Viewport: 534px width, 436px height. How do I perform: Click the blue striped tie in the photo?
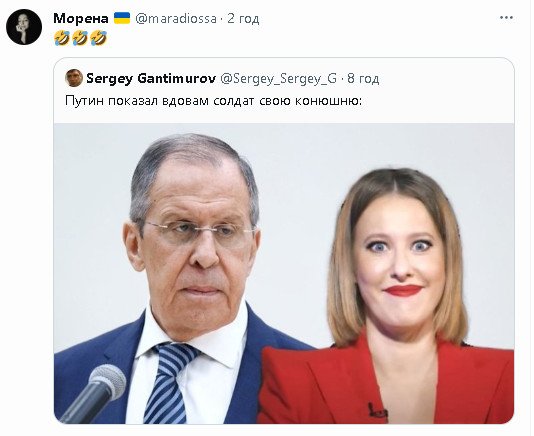169,383
